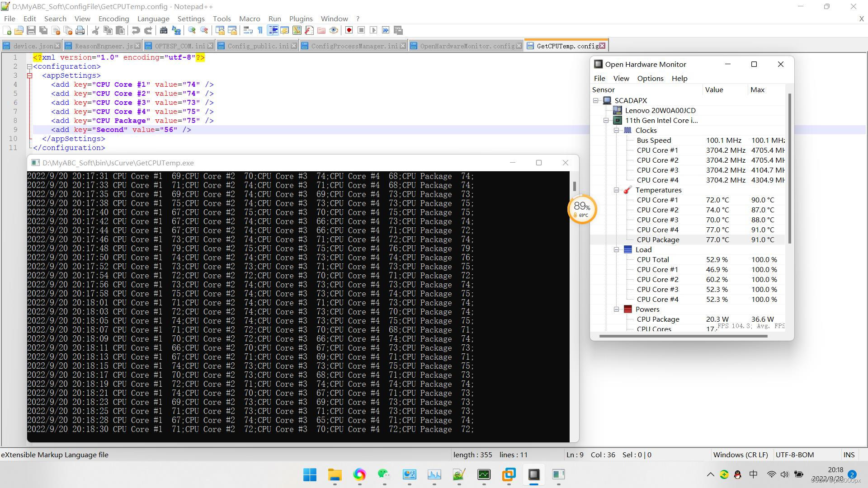
Task: Click the Print toolbar icon
Action: tap(80, 31)
